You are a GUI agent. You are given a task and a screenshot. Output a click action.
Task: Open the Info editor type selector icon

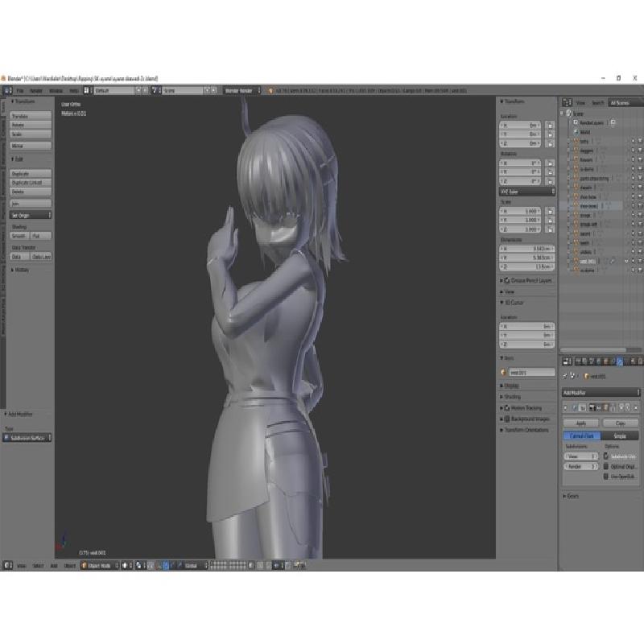point(8,90)
